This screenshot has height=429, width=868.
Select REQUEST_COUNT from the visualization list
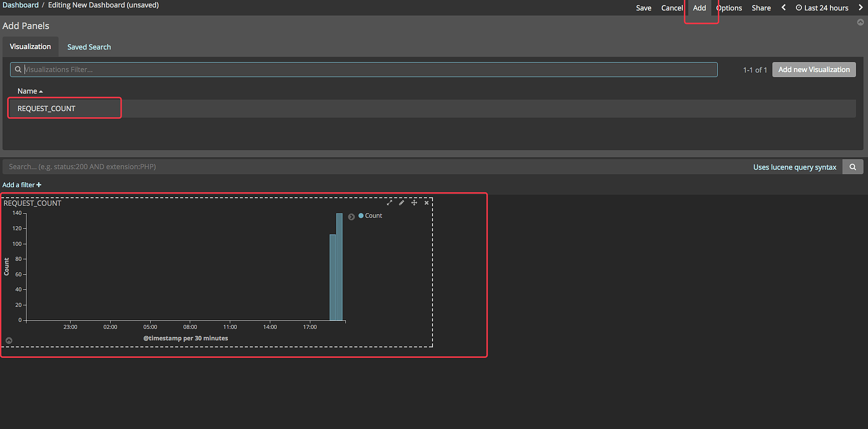pyautogui.click(x=47, y=109)
